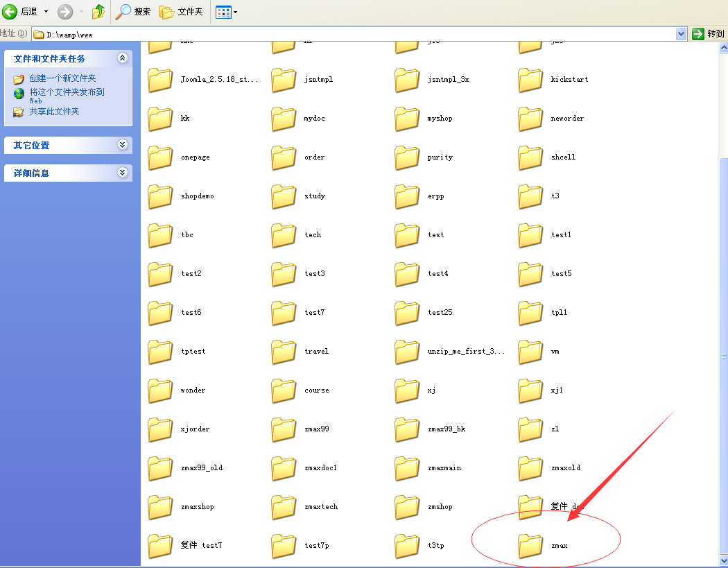Click the folder name text vm
Image resolution: width=728 pixels, height=568 pixels.
coord(555,352)
